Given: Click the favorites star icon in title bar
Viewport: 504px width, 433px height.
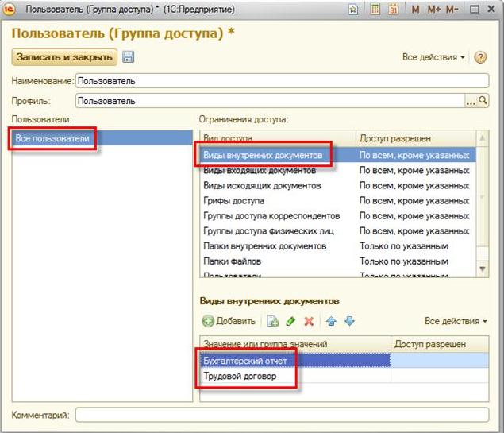Looking at the screenshot, I should [353, 10].
